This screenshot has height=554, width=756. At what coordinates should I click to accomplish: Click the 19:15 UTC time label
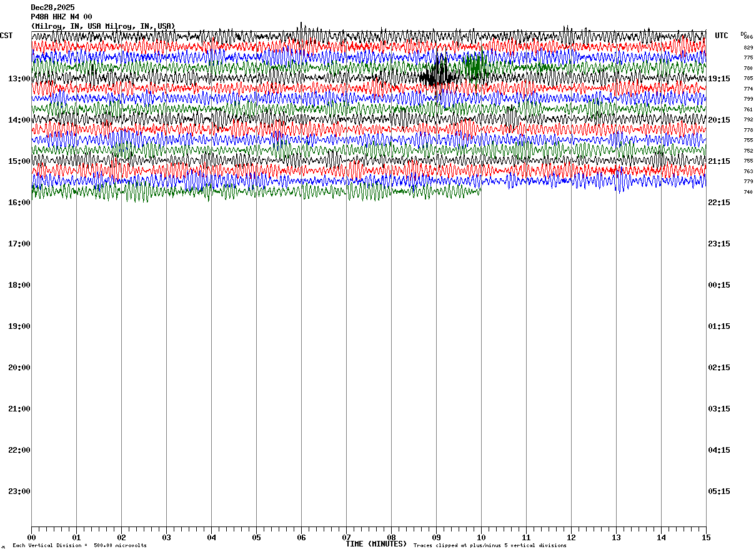tap(719, 79)
